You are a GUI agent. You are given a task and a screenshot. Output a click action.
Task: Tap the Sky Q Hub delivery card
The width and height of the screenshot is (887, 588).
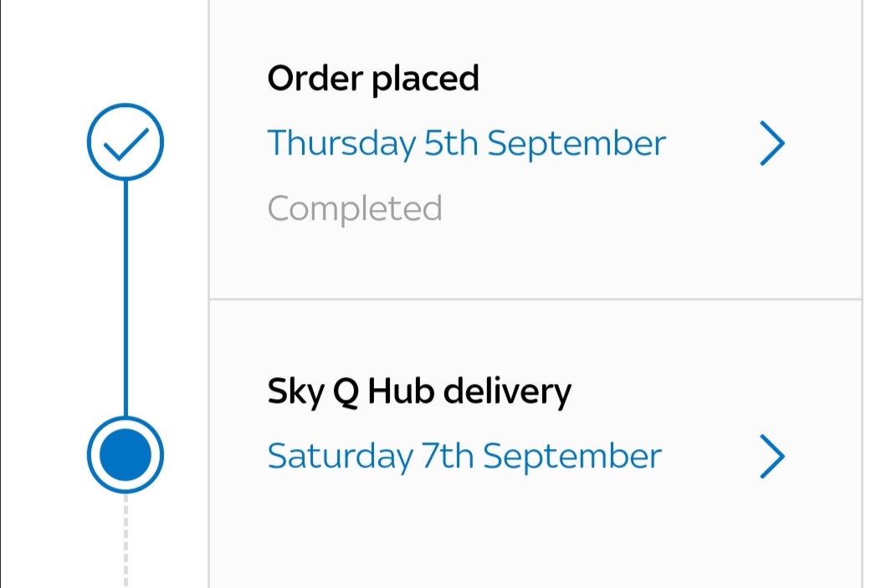tap(536, 427)
